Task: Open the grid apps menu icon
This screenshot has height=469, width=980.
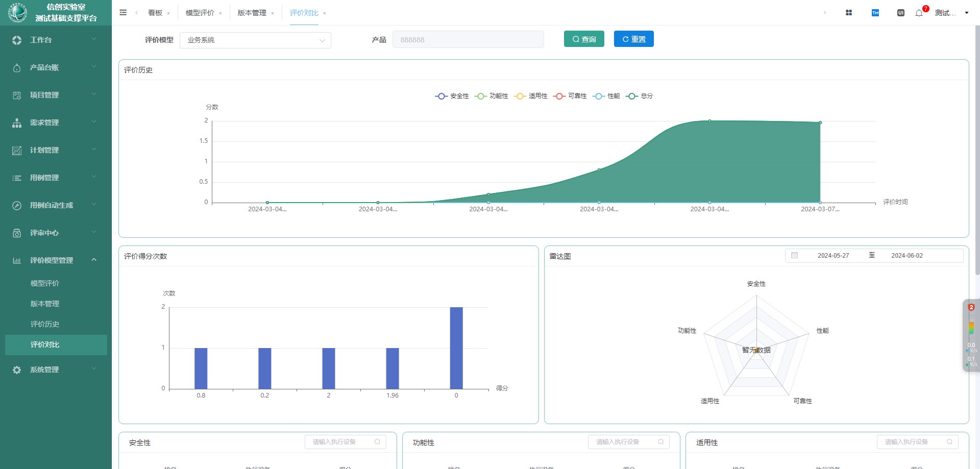Action: pos(849,13)
